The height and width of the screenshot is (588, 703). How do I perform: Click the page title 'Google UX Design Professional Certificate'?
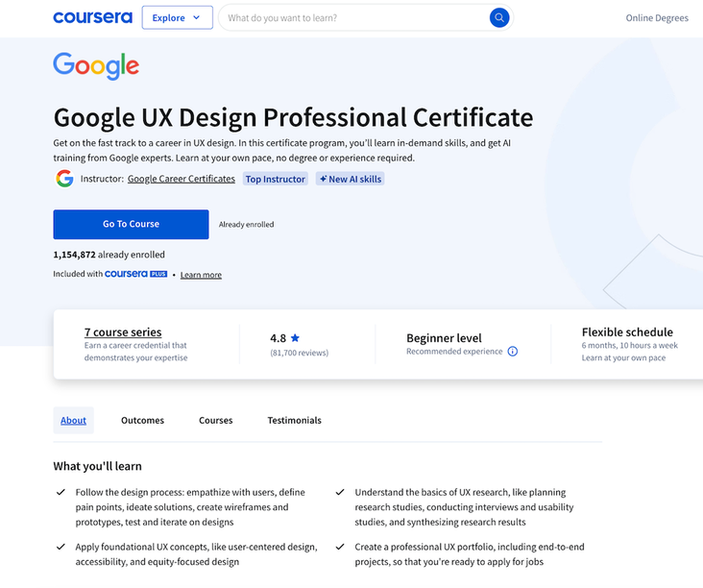point(293,117)
